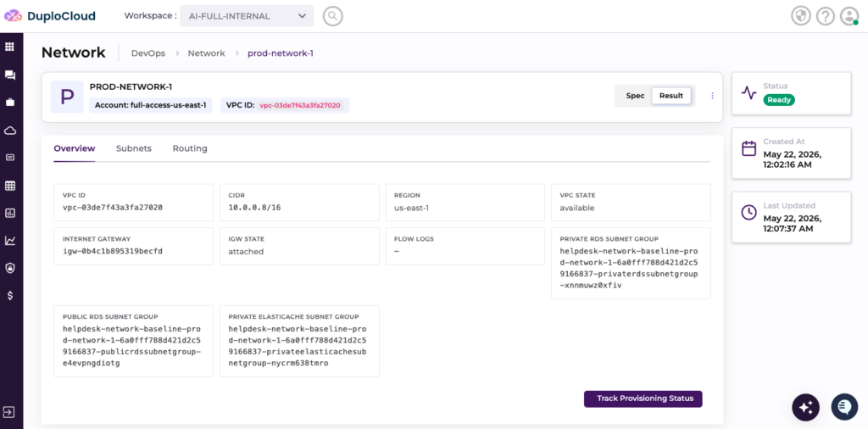The image size is (868, 429).
Task: Click prod-network-1 breadcrumb
Action: click(x=281, y=53)
